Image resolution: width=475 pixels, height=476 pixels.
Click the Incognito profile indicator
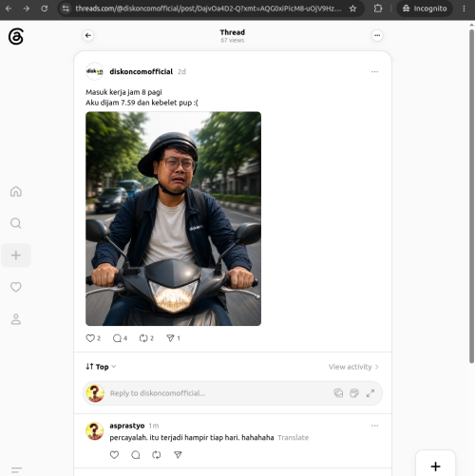coord(425,9)
